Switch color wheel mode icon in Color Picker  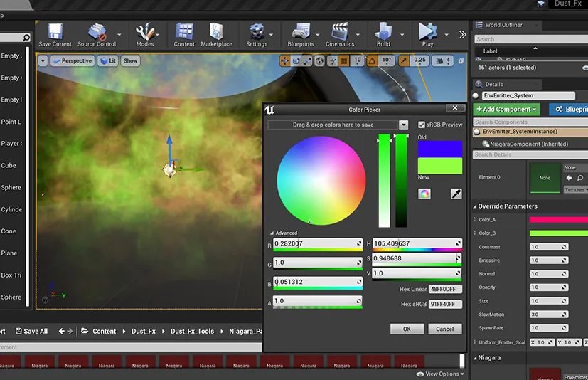[424, 194]
